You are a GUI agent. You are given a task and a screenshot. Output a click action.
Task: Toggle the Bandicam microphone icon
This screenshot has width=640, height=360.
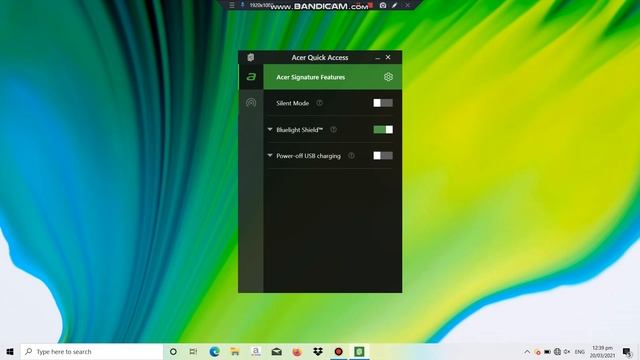click(242, 5)
